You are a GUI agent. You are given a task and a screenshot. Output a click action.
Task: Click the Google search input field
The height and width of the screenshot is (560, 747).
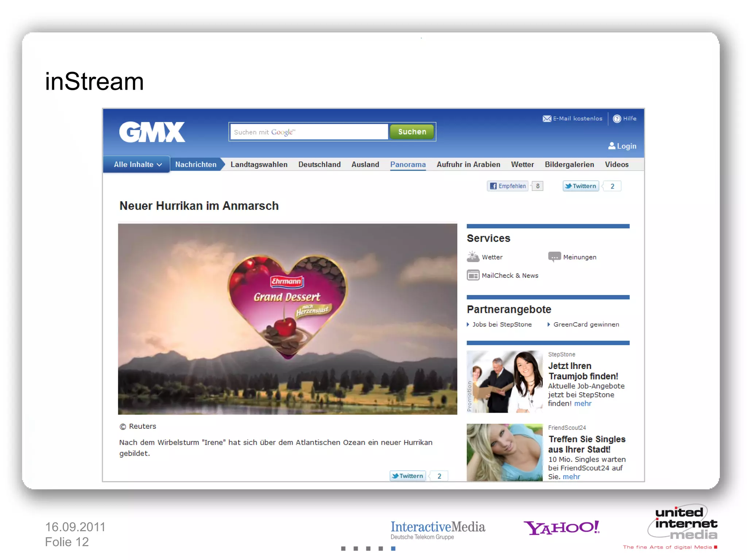point(309,132)
